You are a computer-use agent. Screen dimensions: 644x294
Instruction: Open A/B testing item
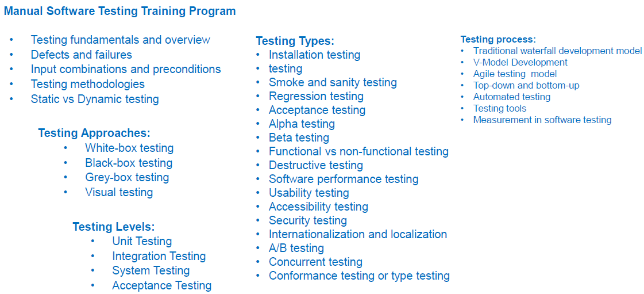point(296,248)
